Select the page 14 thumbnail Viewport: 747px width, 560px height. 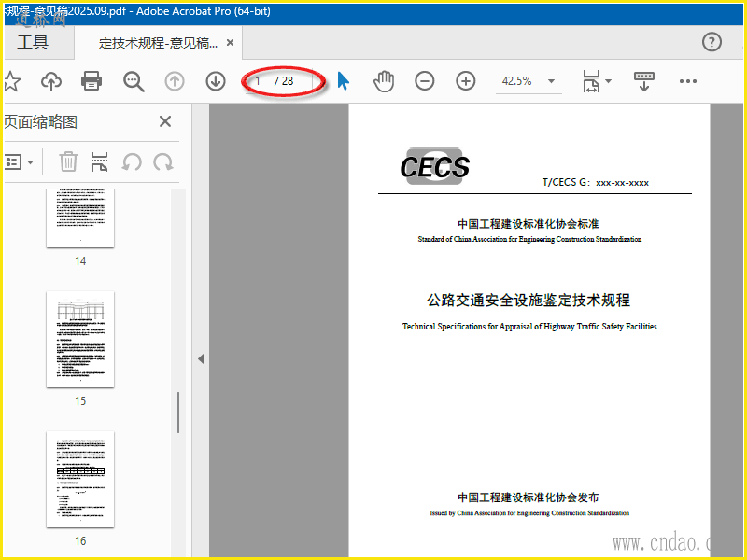point(80,218)
